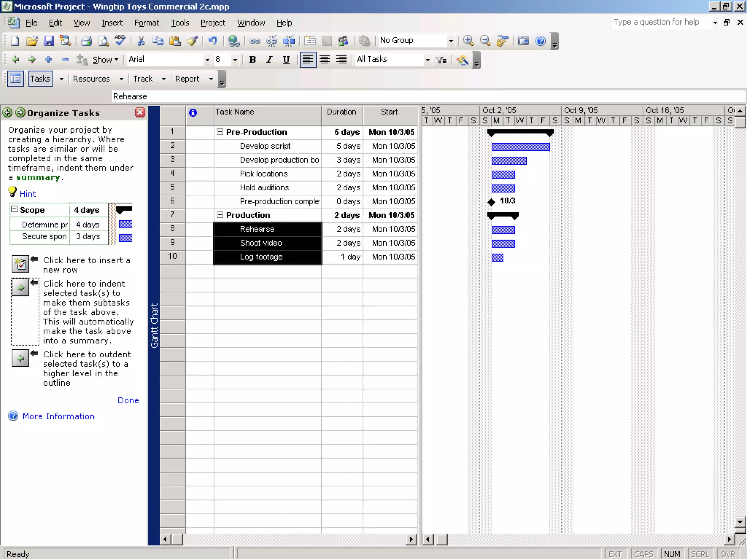Click the Zoom In magnifier icon

pos(468,41)
